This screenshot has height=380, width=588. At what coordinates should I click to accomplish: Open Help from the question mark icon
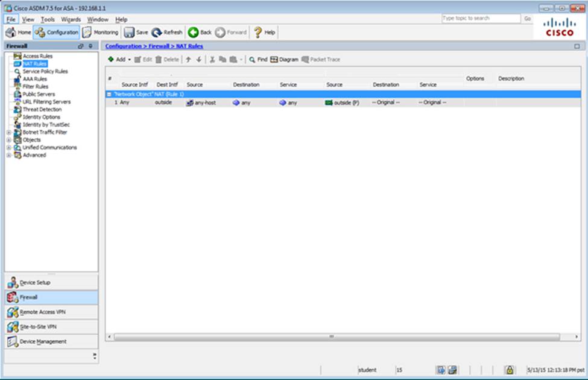coord(258,33)
